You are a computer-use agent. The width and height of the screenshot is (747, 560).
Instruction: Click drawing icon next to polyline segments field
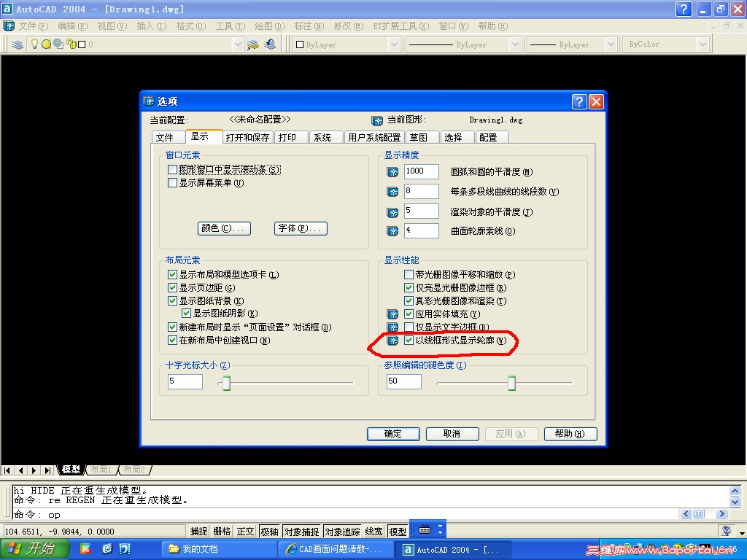pyautogui.click(x=392, y=192)
